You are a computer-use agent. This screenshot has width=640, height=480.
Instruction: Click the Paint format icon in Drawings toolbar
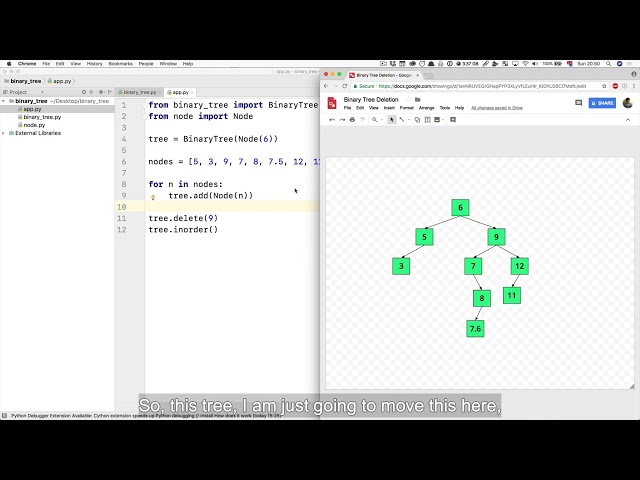click(x=362, y=120)
